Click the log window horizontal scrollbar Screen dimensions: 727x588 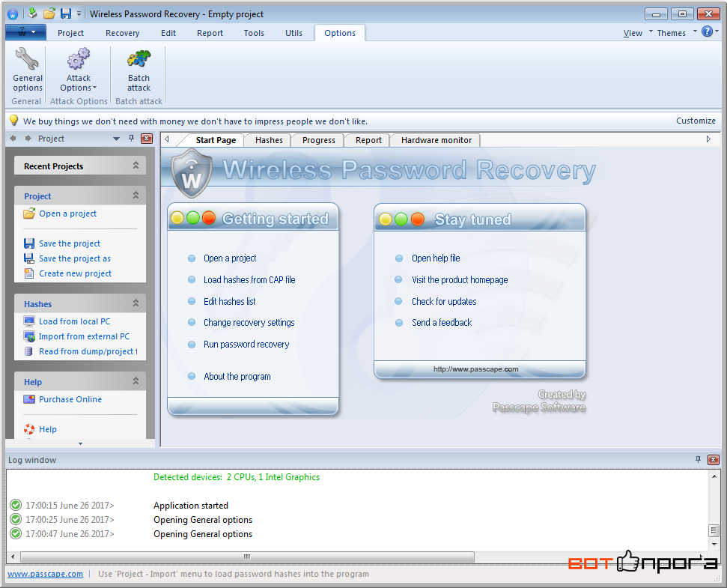tap(247, 557)
